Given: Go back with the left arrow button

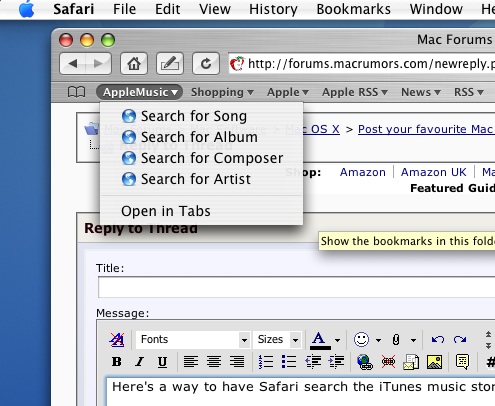Looking at the screenshot, I should 73,63.
